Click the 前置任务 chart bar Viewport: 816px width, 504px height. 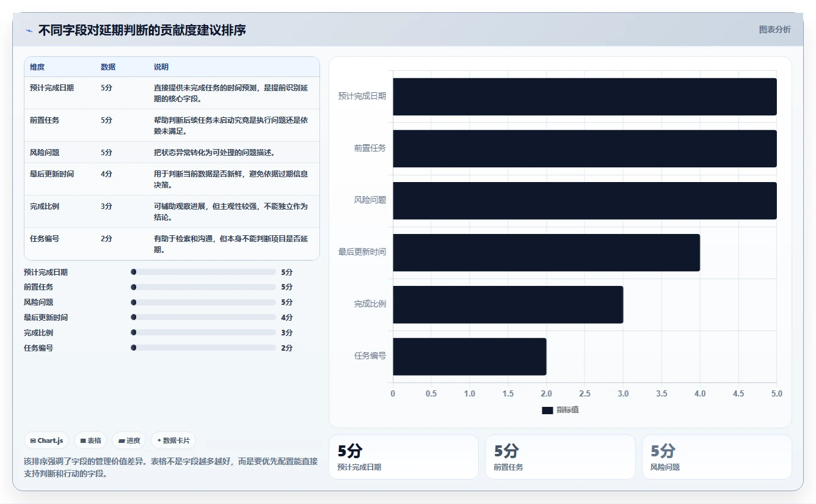pyautogui.click(x=585, y=148)
